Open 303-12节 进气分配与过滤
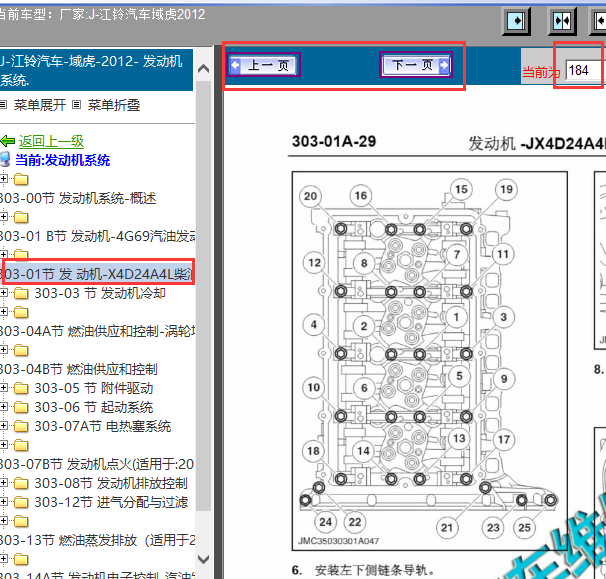 click(111, 502)
